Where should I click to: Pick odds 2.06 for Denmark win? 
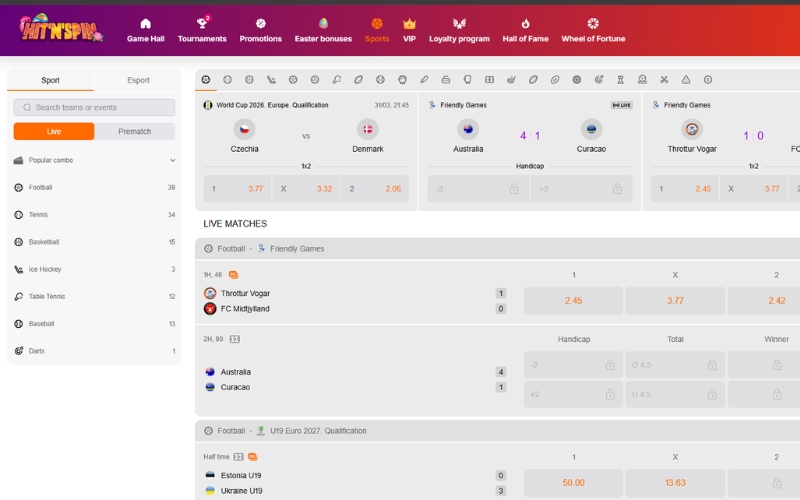[375, 189]
